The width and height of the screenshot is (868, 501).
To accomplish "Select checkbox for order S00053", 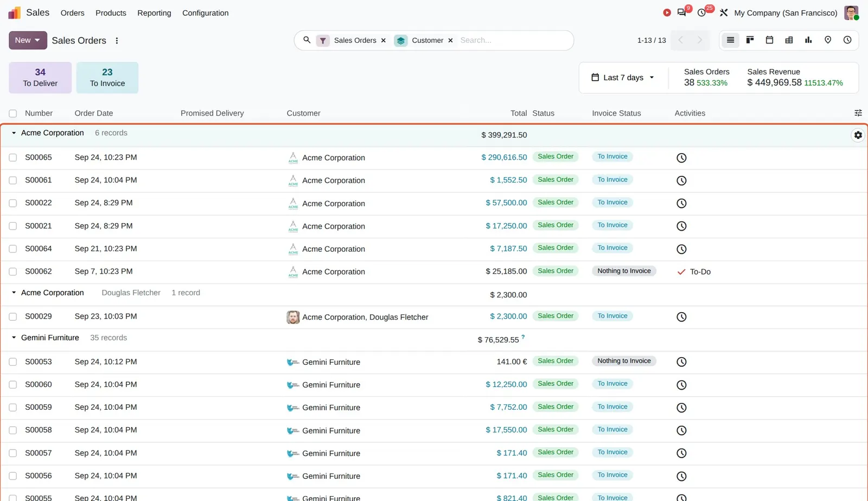I will point(13,362).
